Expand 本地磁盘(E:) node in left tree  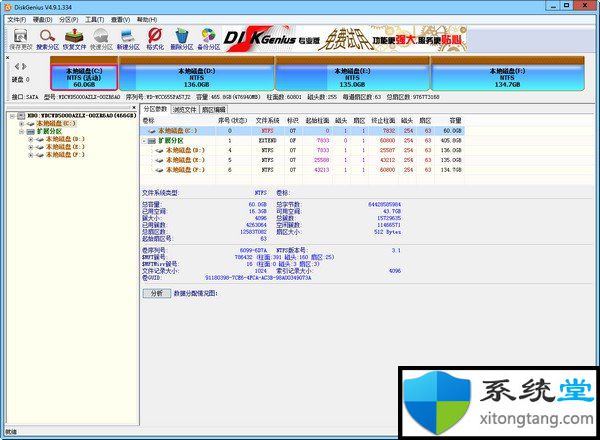tap(31, 147)
